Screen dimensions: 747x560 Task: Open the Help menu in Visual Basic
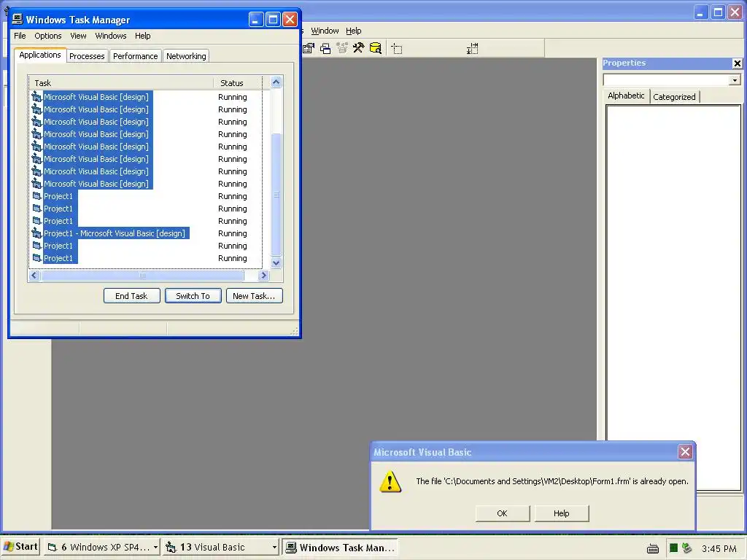tap(354, 31)
